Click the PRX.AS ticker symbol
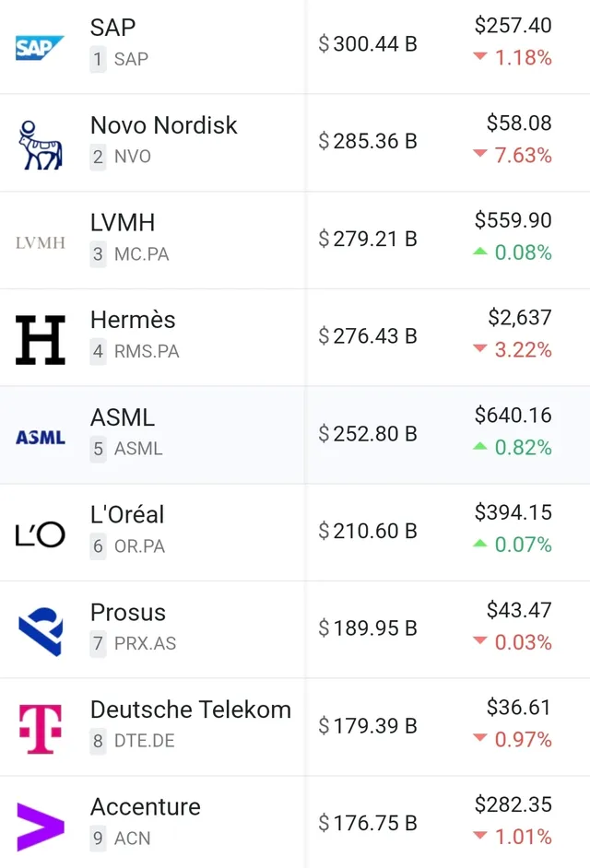The height and width of the screenshot is (868, 590). click(145, 643)
